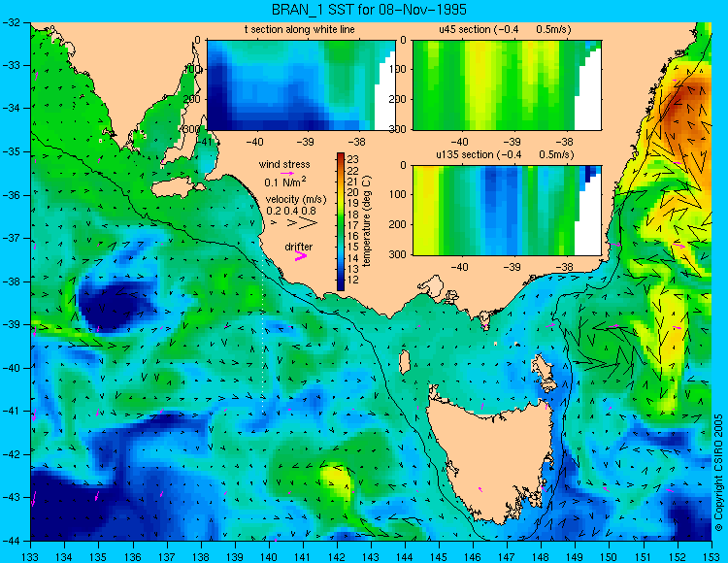Click the '0.2 0.4 0.8' velocity scale text
728x563 pixels.
290,211
